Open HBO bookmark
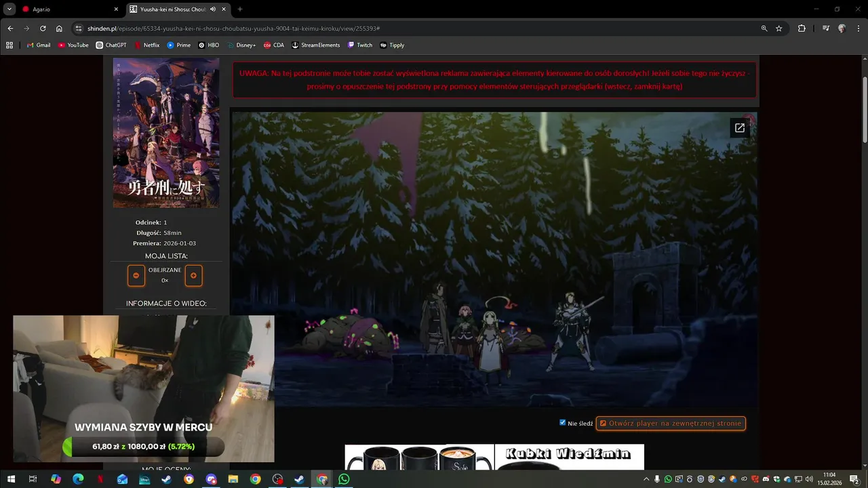This screenshot has width=868, height=488. coord(209,45)
